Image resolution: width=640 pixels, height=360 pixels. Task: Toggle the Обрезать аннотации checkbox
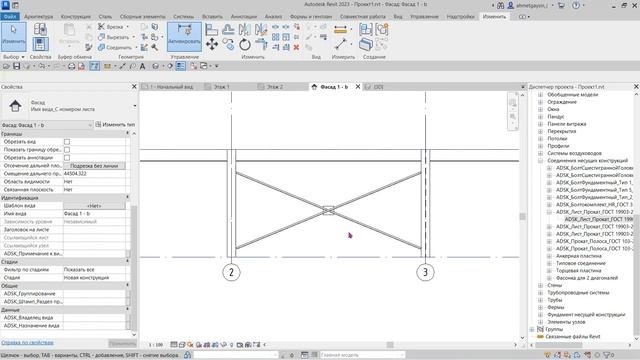pos(67,158)
